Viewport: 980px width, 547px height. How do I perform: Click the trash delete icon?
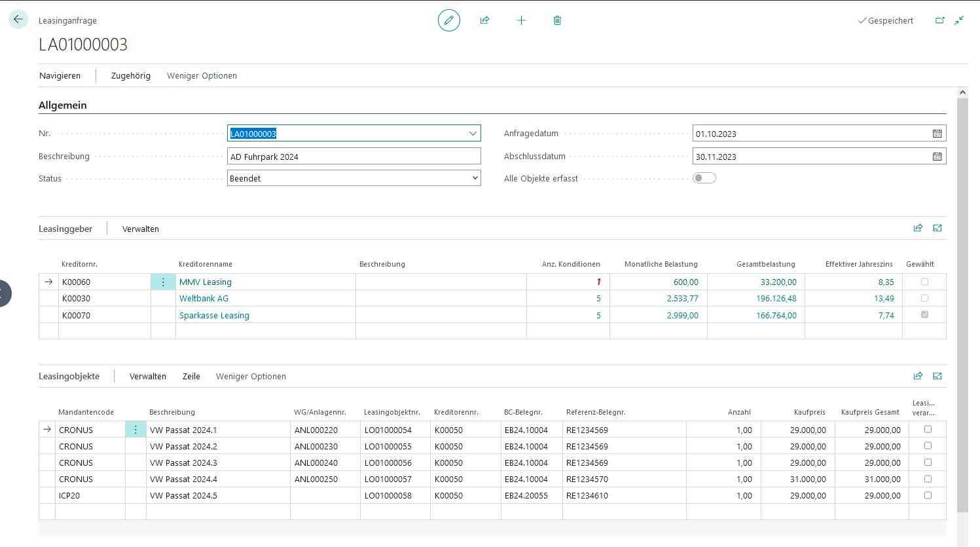(x=557, y=20)
